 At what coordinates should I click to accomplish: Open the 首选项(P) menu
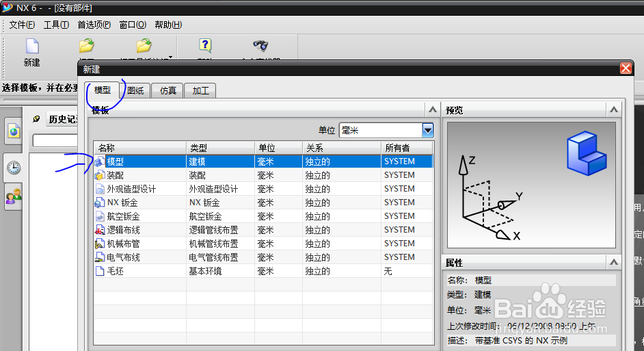point(94,25)
